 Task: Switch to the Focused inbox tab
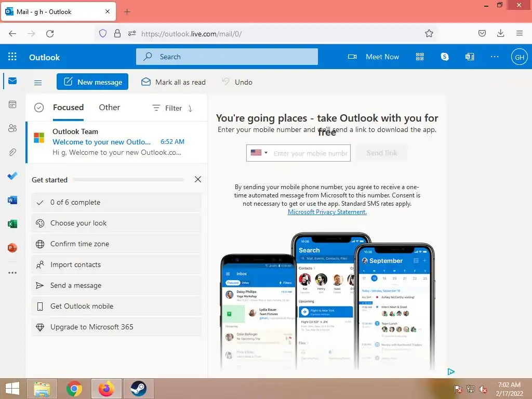(68, 108)
